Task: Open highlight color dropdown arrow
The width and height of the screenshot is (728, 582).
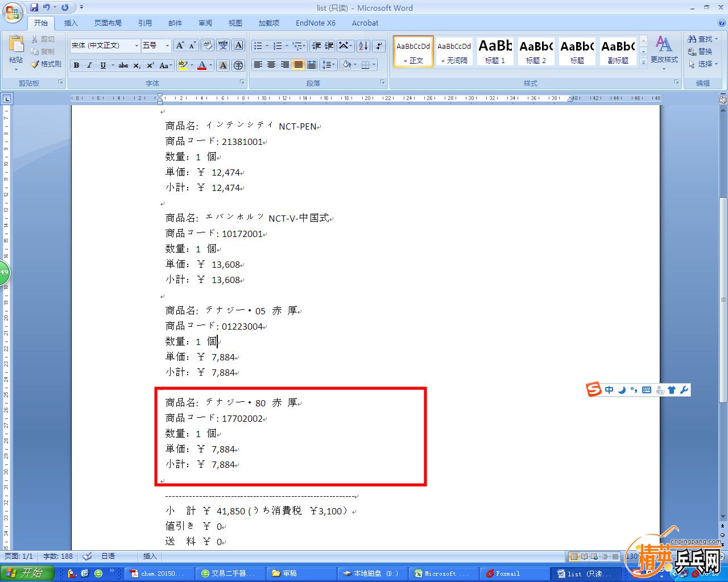Action: point(192,65)
